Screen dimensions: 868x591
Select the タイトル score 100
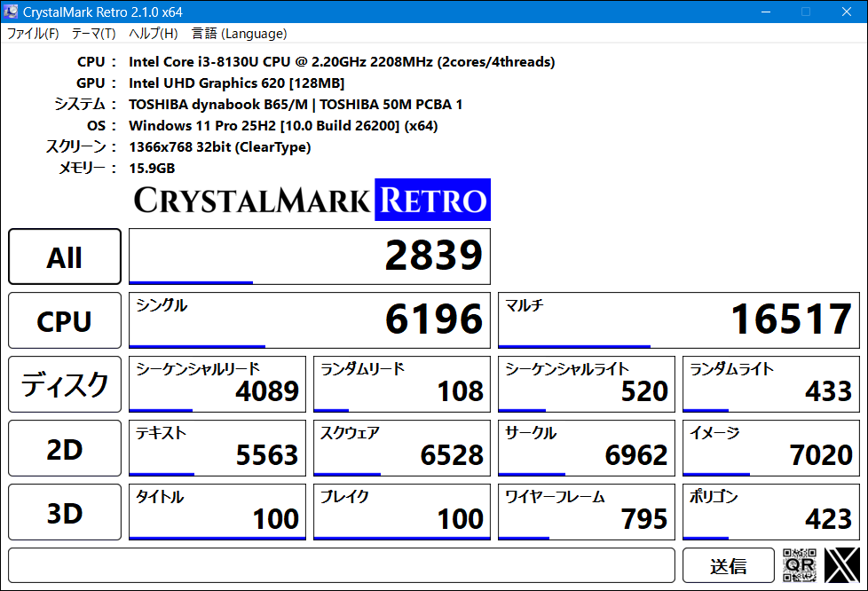217,512
